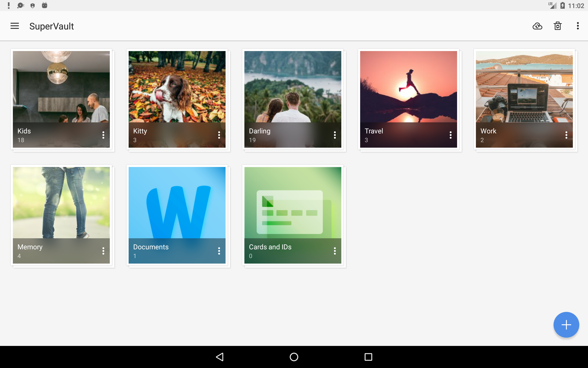Select the Darling album title text
The image size is (588, 368).
(x=260, y=131)
